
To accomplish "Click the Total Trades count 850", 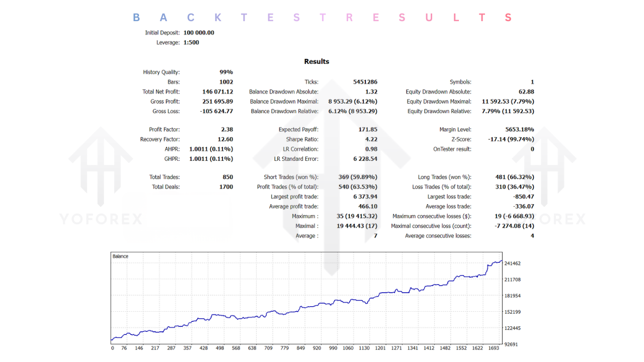I will click(227, 177).
